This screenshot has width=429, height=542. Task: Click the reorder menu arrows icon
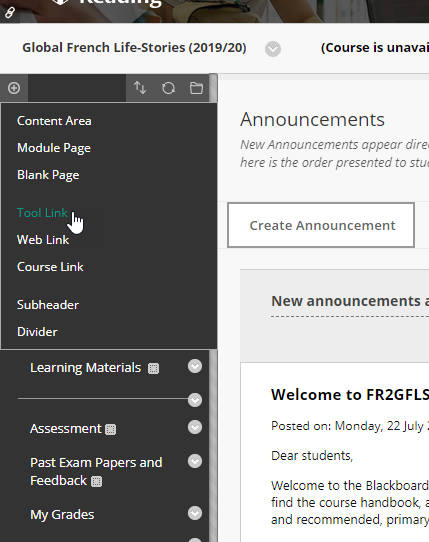tap(140, 88)
